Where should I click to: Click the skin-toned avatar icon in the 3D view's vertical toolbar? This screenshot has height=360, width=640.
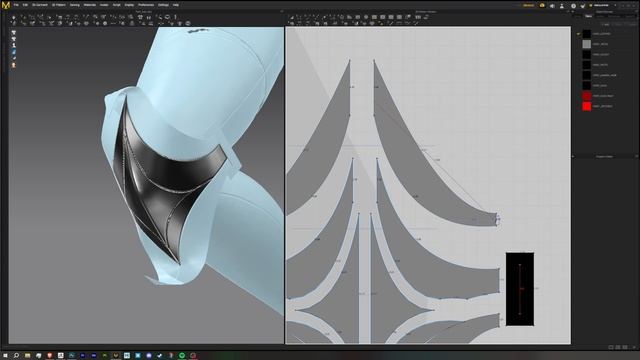tap(14, 65)
